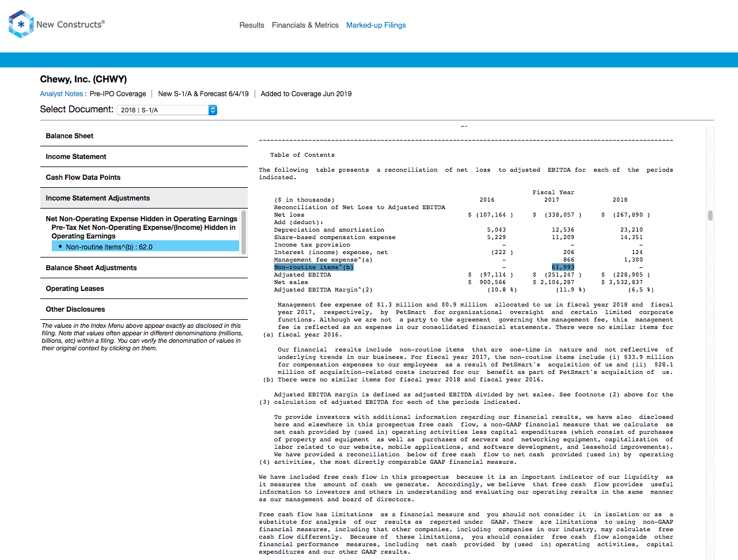Click the 2018 depreciation value 23,210
This screenshot has height=560, width=738.
click(x=631, y=230)
